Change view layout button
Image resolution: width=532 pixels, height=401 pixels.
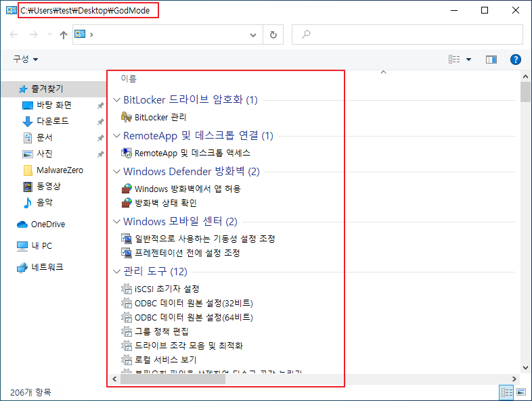[x=454, y=60]
